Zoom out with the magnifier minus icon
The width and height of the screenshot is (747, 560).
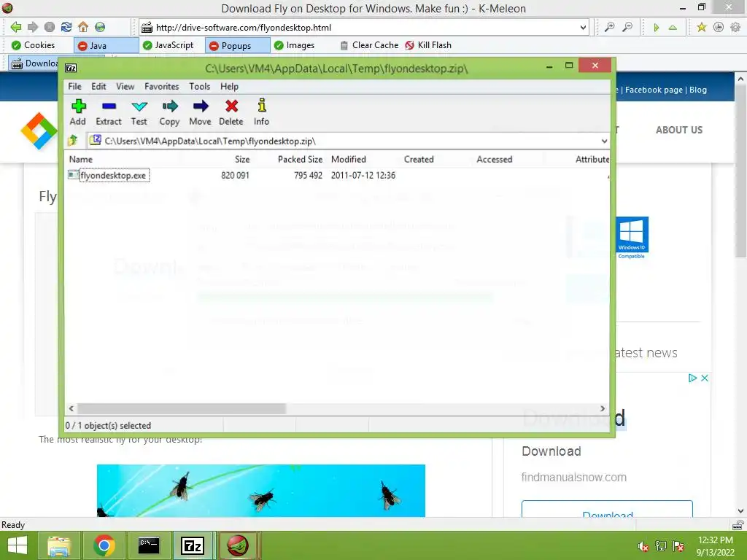[x=628, y=27]
